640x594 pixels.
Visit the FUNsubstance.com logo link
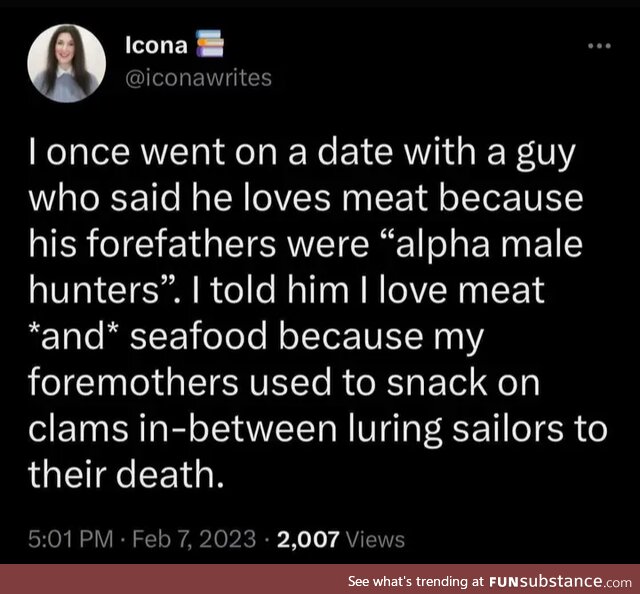560,581
